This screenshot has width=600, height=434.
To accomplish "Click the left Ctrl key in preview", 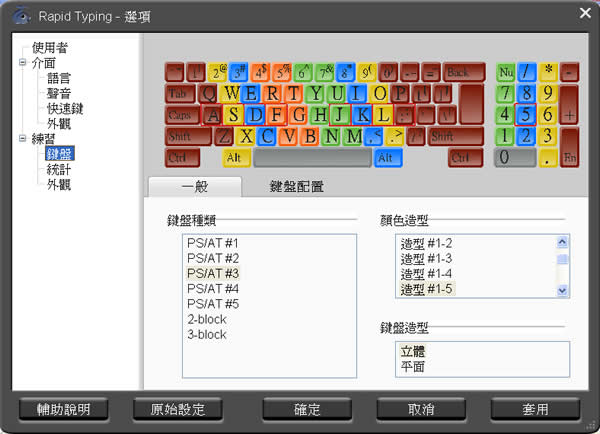I will (x=182, y=158).
